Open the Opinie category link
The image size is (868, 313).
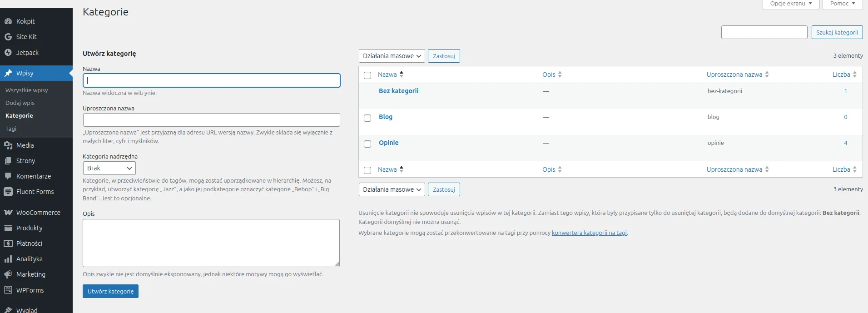pyautogui.click(x=388, y=143)
